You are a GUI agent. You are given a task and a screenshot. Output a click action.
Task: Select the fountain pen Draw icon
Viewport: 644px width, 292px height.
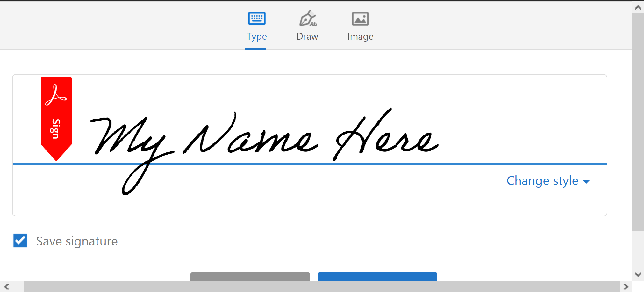tap(307, 18)
